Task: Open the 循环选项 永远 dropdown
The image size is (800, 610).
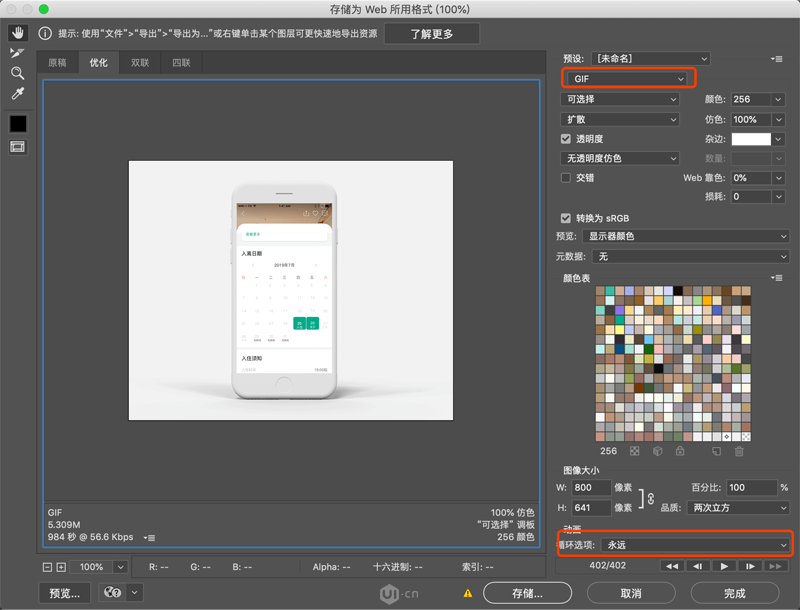Action: pyautogui.click(x=695, y=545)
